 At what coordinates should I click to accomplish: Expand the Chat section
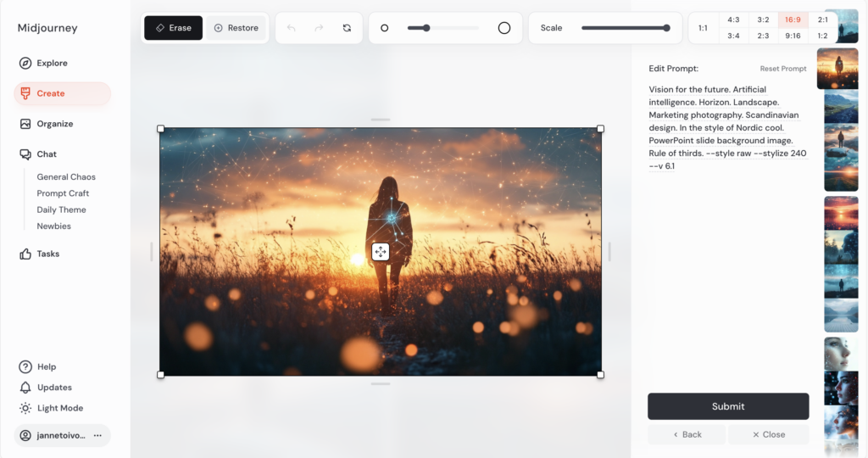[x=47, y=154]
